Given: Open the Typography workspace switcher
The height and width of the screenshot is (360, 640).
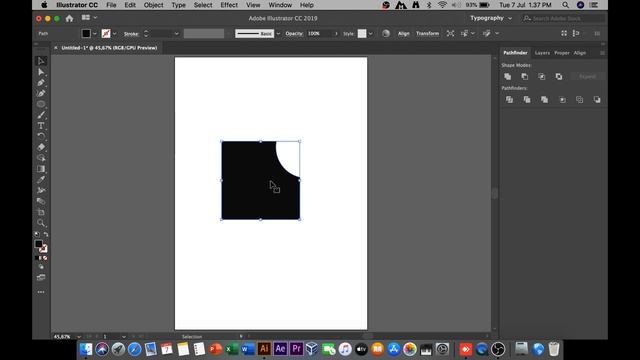Looking at the screenshot, I should click(x=491, y=18).
